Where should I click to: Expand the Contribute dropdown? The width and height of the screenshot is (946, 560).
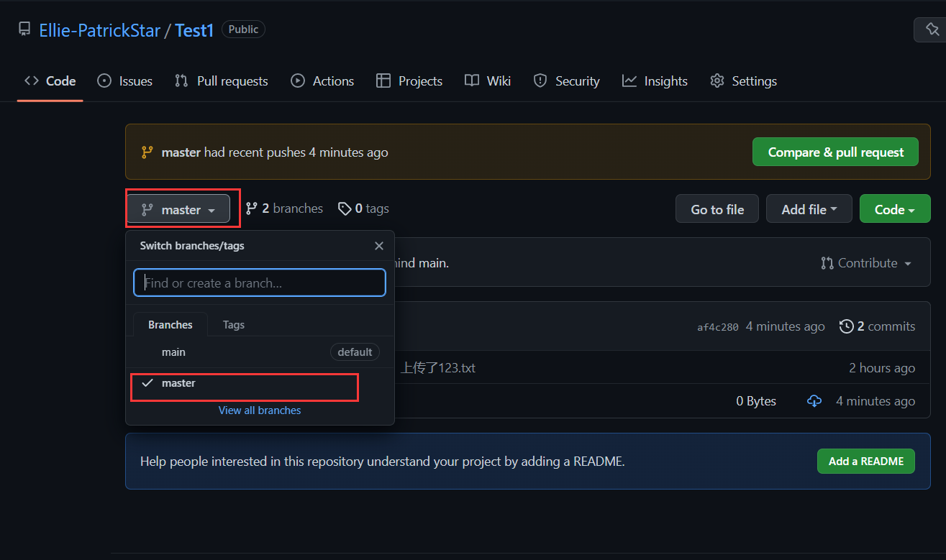pyautogui.click(x=866, y=263)
